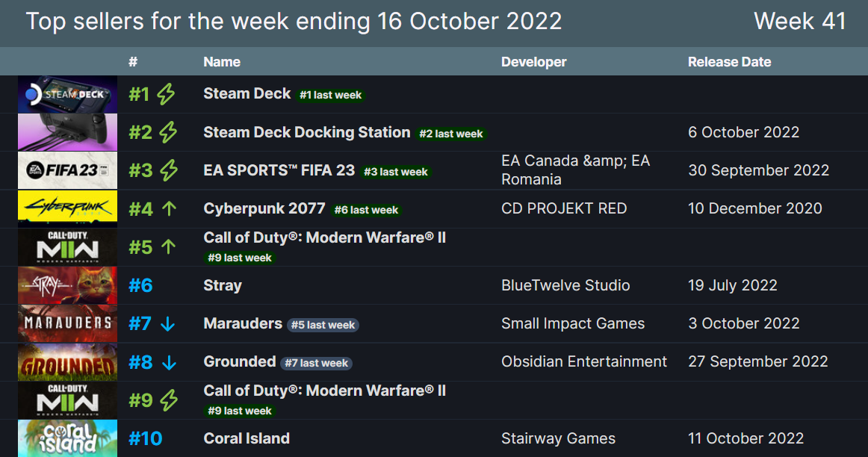Click the down arrow next to #8

(x=170, y=362)
